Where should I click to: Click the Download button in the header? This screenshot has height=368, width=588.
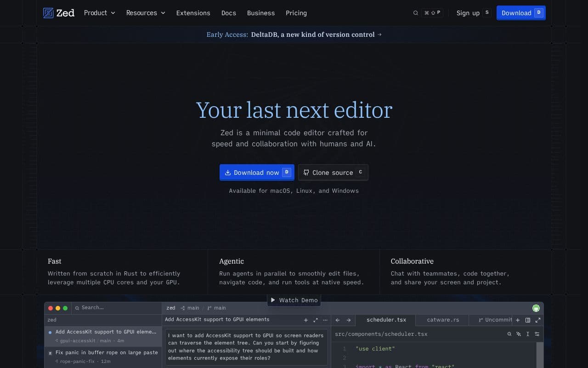coord(521,13)
